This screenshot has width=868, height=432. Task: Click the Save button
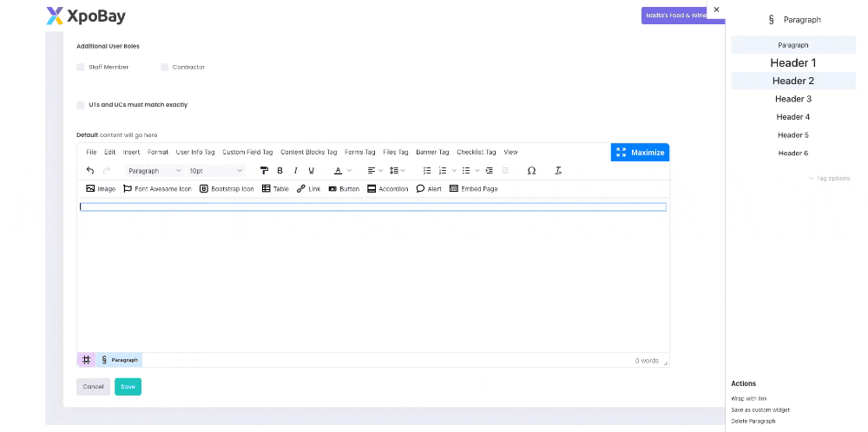(x=128, y=387)
